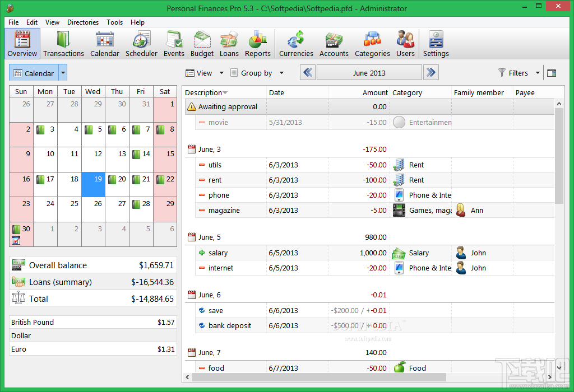
Task: Collapse the June, 7 group
Action: click(192, 352)
